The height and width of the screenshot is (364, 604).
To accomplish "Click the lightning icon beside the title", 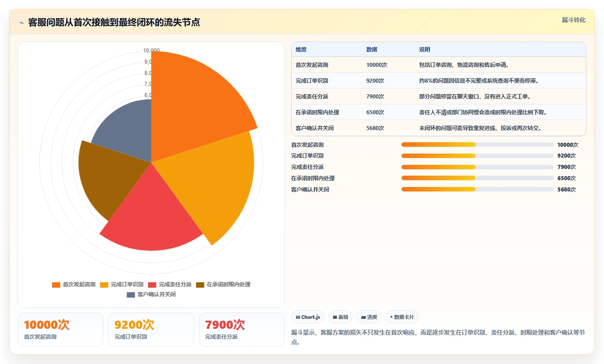I will tap(21, 23).
